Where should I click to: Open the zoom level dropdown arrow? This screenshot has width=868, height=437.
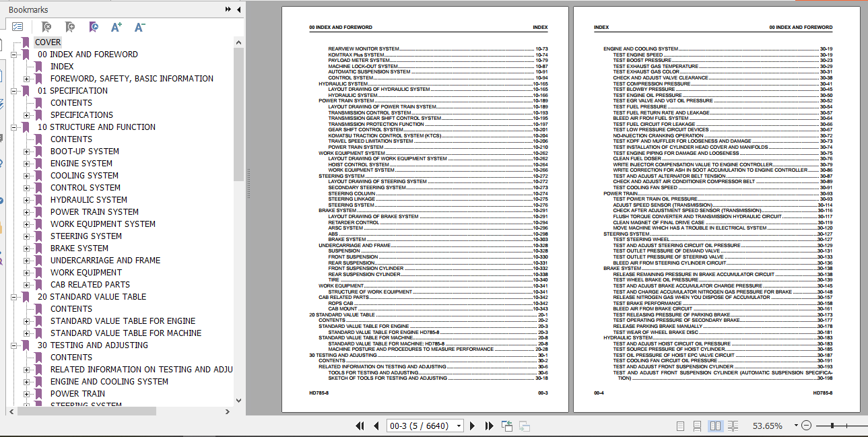[x=795, y=426]
